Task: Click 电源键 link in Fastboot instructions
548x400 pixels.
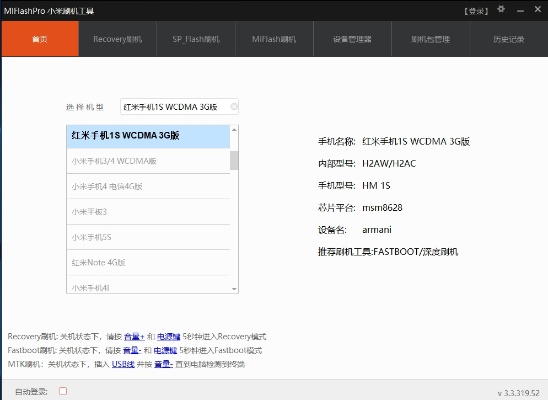Action: [165, 350]
